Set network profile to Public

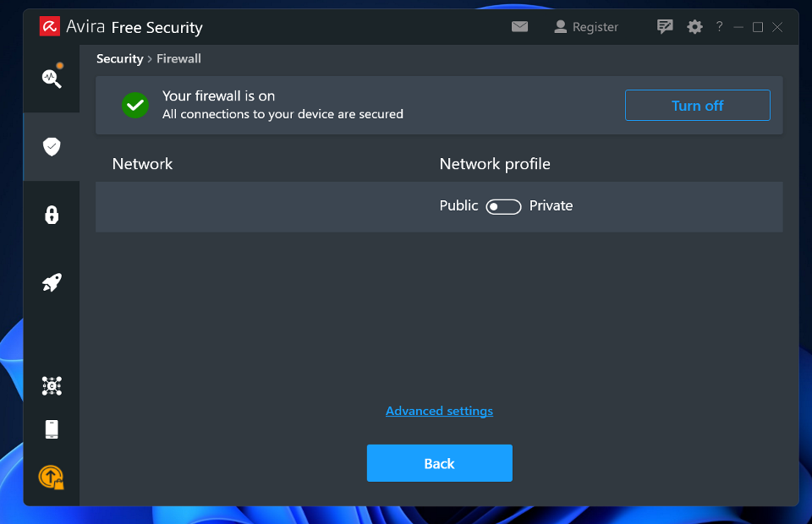click(458, 205)
